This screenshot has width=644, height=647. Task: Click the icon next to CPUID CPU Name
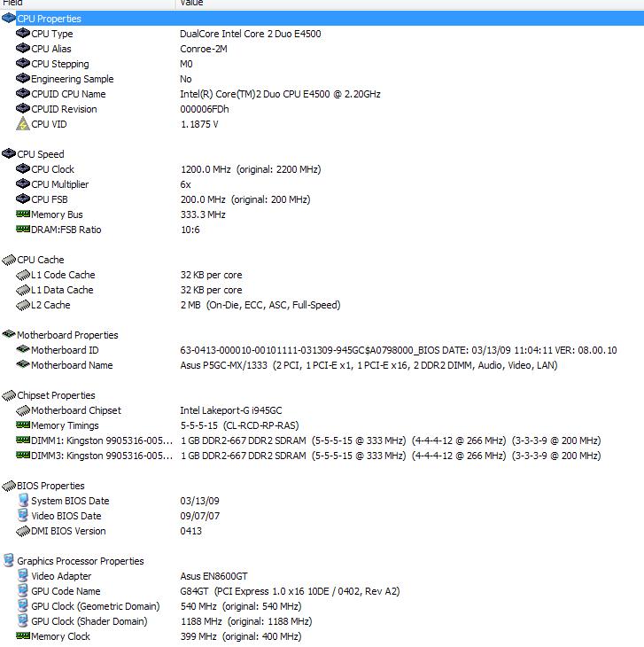coord(23,94)
